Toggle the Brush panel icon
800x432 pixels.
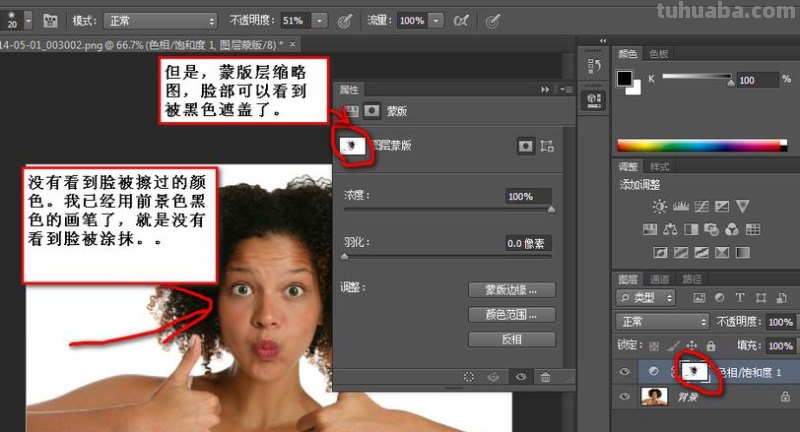50,20
